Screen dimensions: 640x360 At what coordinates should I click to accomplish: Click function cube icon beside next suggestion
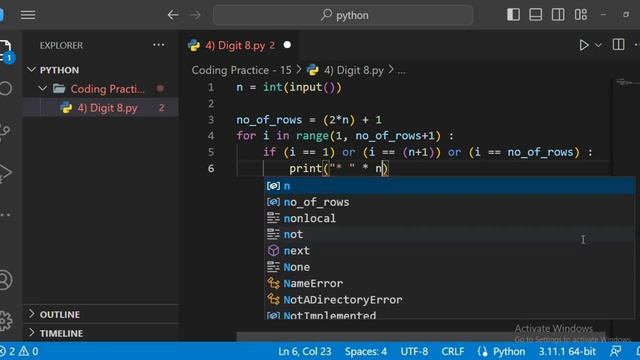(273, 251)
